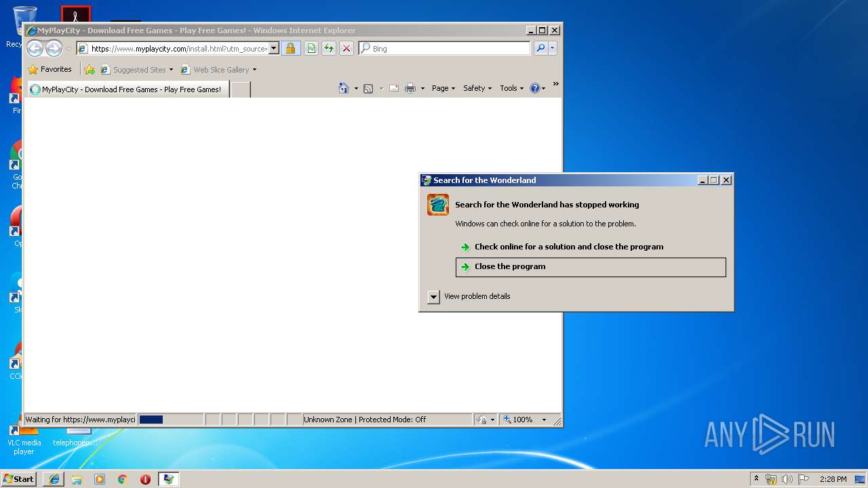Screen dimensions: 868x488
Task: Open the Tools menu
Action: click(x=512, y=88)
